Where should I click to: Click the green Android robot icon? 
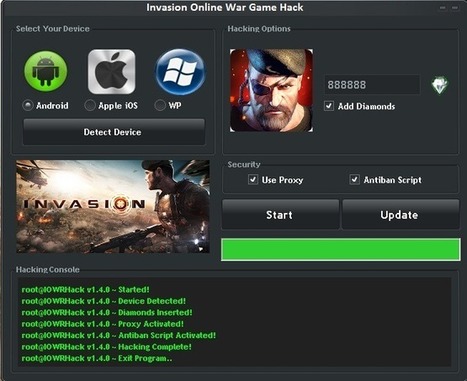click(46, 71)
